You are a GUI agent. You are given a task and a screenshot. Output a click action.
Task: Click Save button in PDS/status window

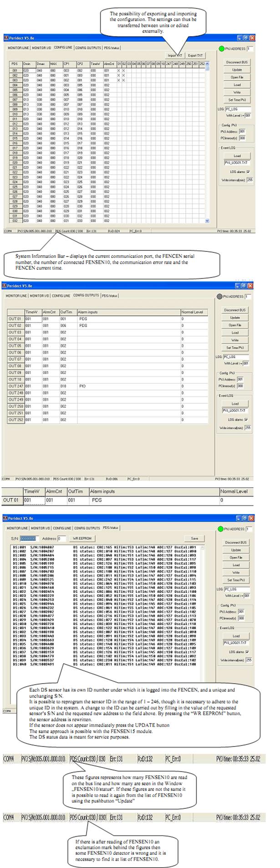coord(194,538)
